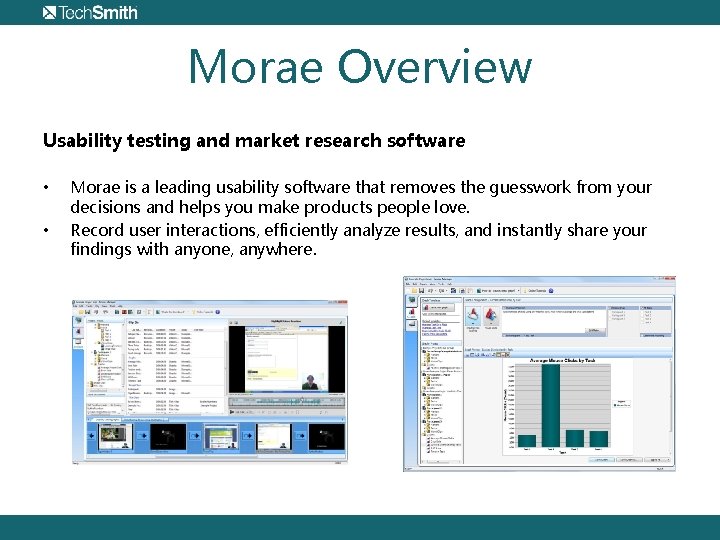The image size is (720, 540).
Task: Click the vertical scrollbar beside the bar chart
Action: point(670,409)
